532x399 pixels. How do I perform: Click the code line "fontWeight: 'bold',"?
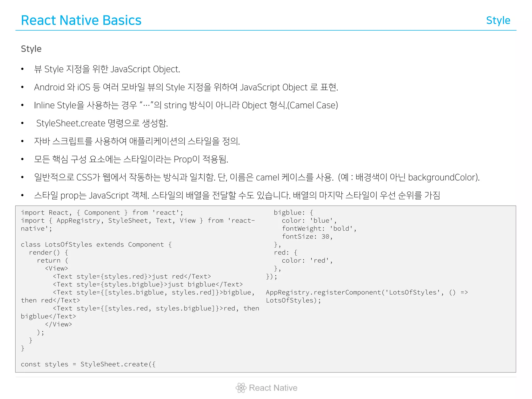[319, 229]
